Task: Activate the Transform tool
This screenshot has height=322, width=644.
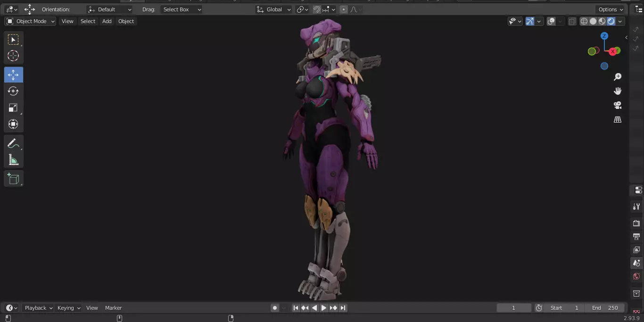Action: point(13,124)
